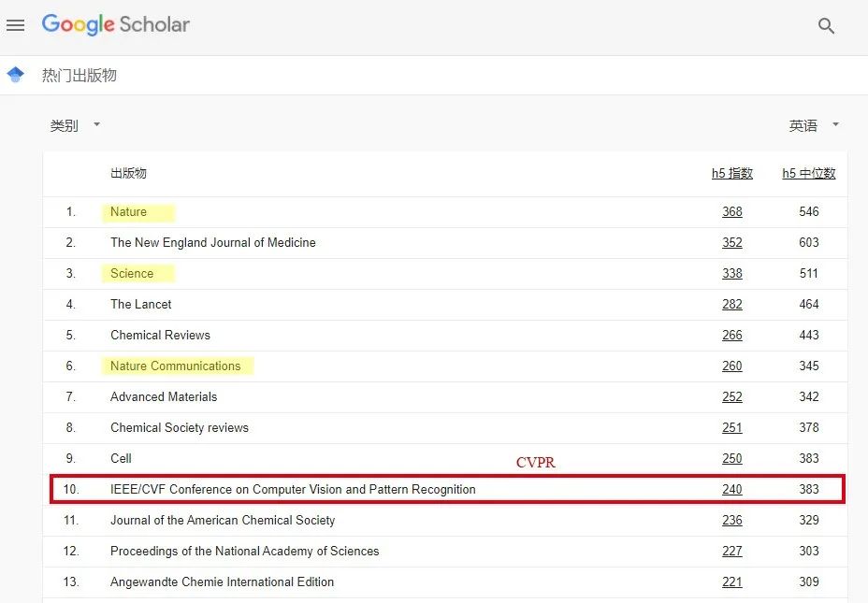Open Nature Communications h5-index 260
Screen dimensions: 868x603
(x=731, y=366)
